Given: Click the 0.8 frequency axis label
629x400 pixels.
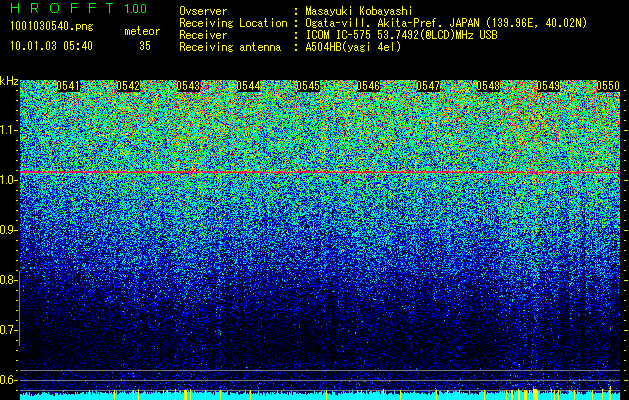Looking at the screenshot, I should (8, 280).
